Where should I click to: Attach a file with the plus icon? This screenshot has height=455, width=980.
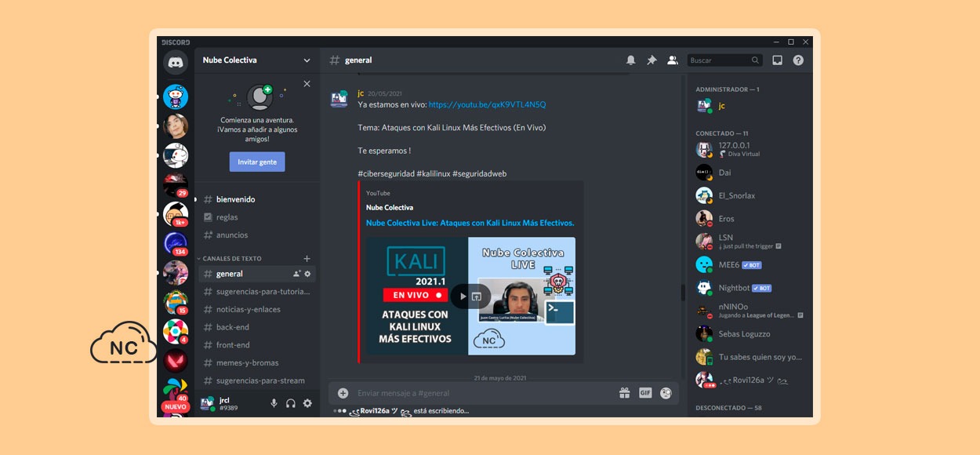[343, 393]
